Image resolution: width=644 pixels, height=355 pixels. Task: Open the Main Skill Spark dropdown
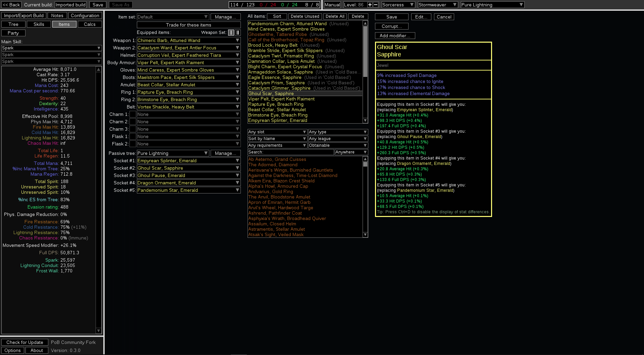[51, 48]
